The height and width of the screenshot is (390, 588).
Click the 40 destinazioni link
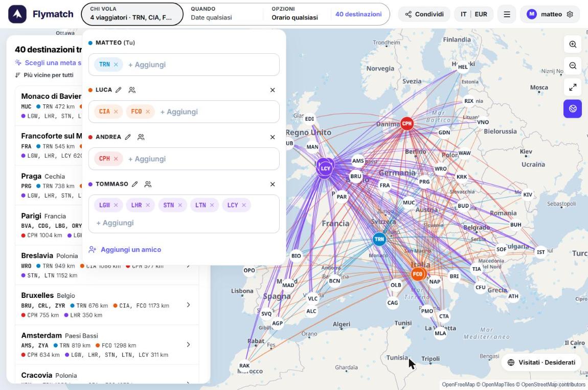(x=358, y=14)
